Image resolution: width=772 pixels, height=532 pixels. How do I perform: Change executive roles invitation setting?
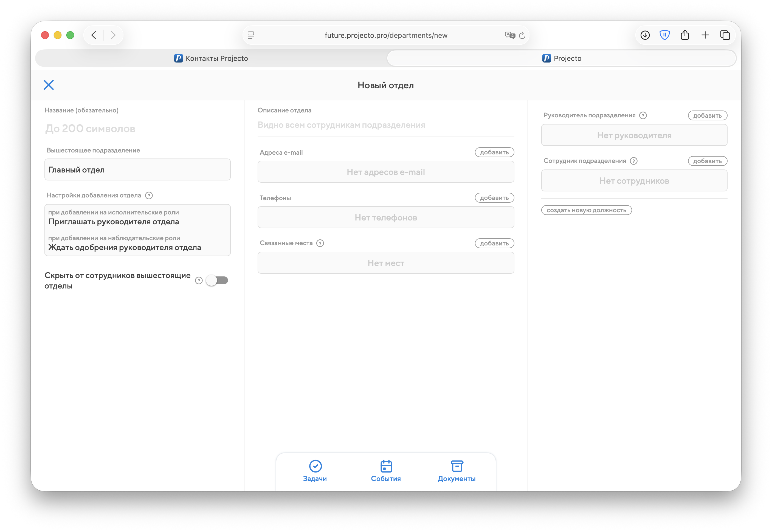(x=137, y=218)
